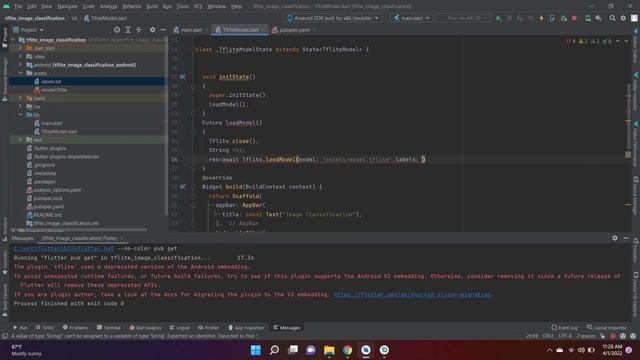Viewport: 640px width, 360px height.
Task: Open the Problems tool window
Action: pyautogui.click(x=76, y=328)
